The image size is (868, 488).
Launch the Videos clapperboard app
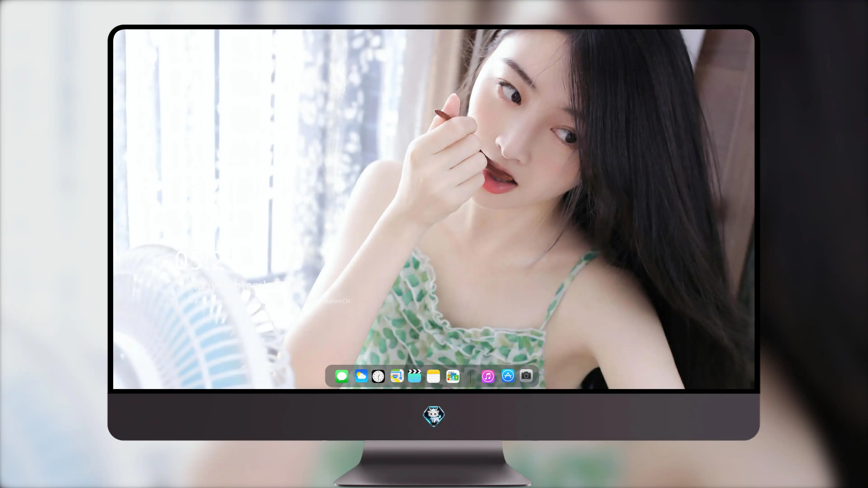(x=415, y=376)
